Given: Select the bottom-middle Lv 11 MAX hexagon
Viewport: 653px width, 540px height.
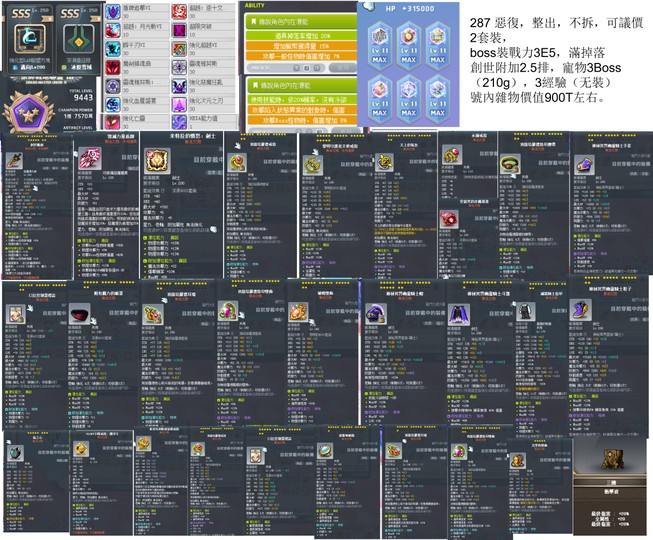Looking at the screenshot, I should 410,96.
